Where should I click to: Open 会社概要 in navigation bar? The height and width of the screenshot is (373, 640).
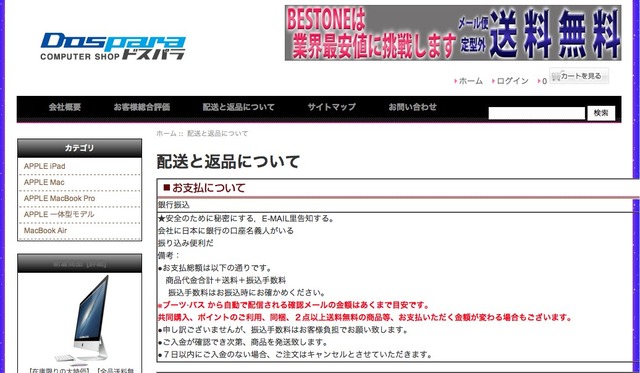click(x=65, y=107)
